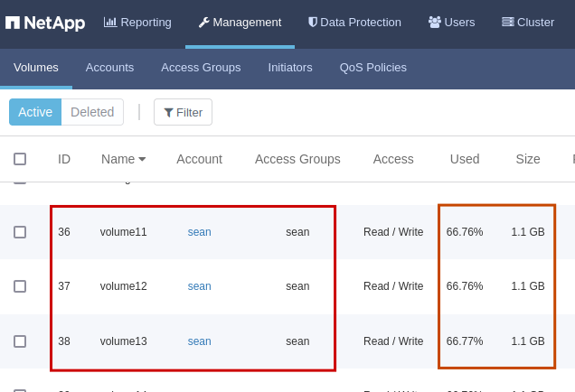Screen dimensions: 575x392
Task: Go to the Access Groups tab
Action: [201, 68]
